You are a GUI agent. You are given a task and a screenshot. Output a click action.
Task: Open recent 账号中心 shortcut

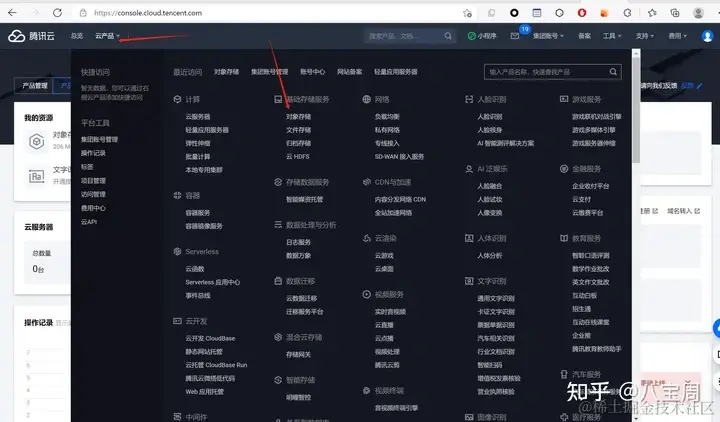pyautogui.click(x=313, y=72)
